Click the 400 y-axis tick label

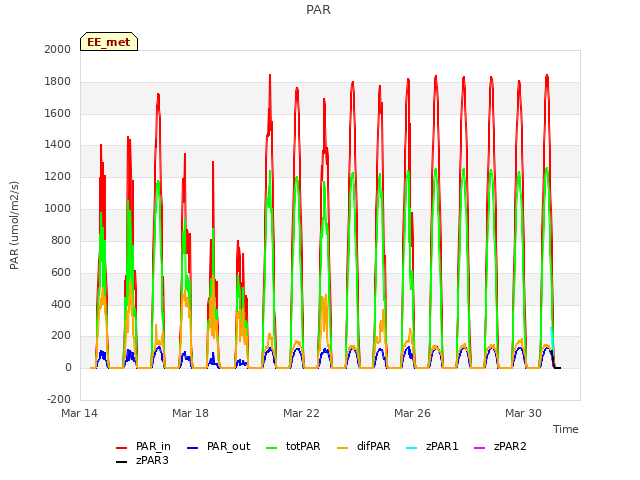coord(61,304)
